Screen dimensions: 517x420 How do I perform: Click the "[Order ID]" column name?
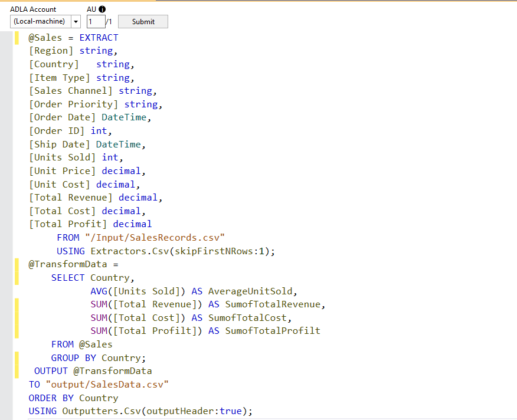[x=57, y=131]
